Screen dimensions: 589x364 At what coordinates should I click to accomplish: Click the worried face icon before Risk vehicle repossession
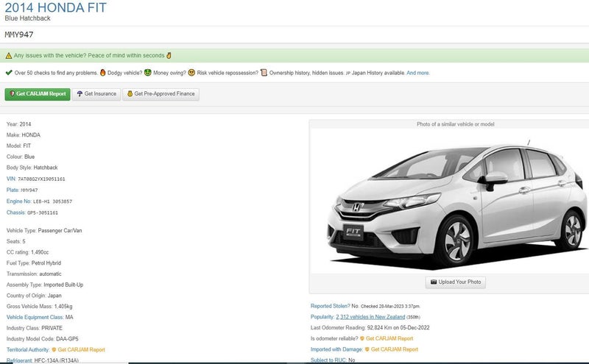(x=191, y=72)
